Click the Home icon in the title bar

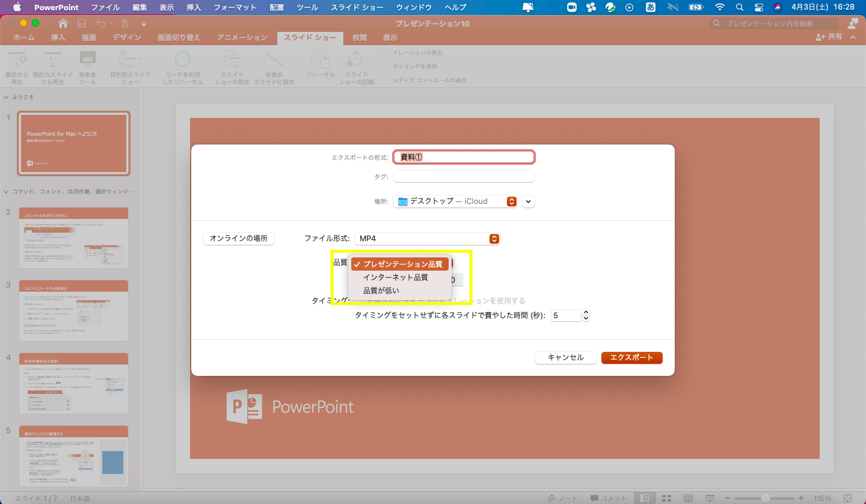[63, 23]
